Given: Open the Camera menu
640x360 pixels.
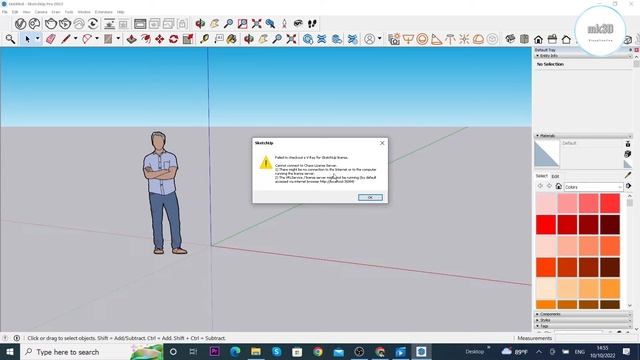Looking at the screenshot, I should click(40, 12).
